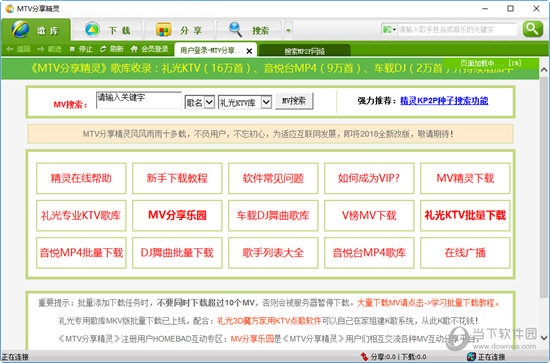The width and height of the screenshot is (550, 363).
Task: Open 音悦台MP4歌库 tile
Action: pos(369,253)
